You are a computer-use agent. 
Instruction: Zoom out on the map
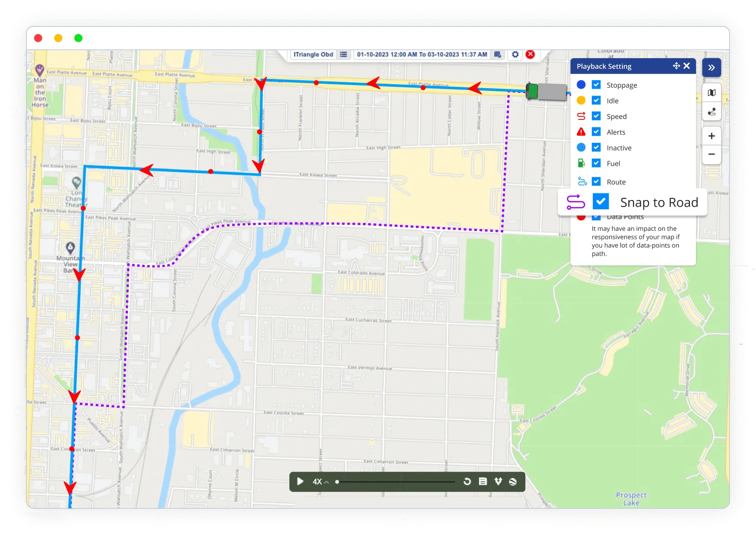711,154
